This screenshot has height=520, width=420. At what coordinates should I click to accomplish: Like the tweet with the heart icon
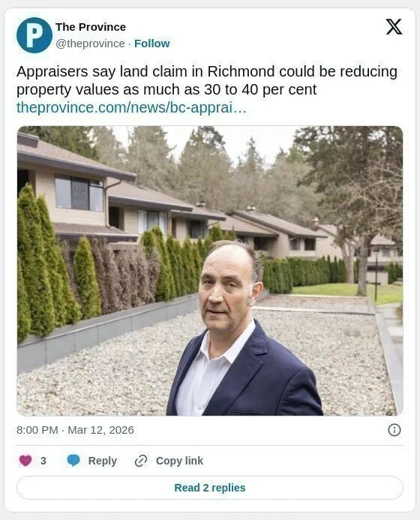(x=25, y=461)
